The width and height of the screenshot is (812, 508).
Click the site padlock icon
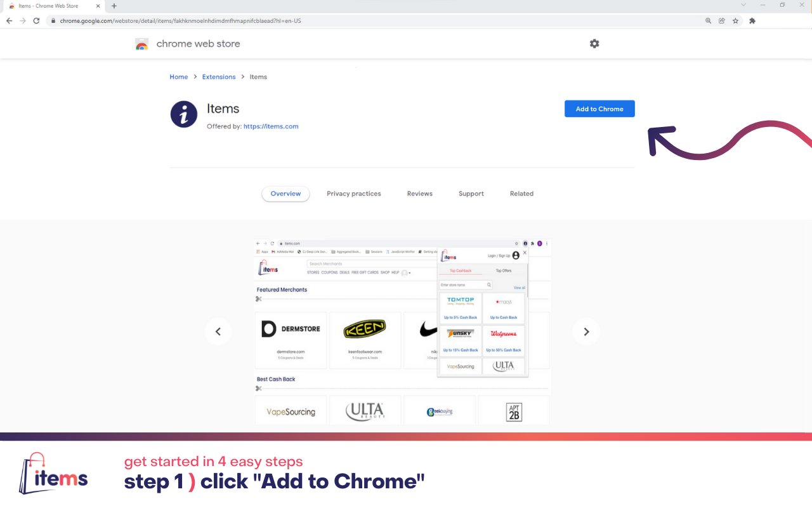(x=54, y=21)
